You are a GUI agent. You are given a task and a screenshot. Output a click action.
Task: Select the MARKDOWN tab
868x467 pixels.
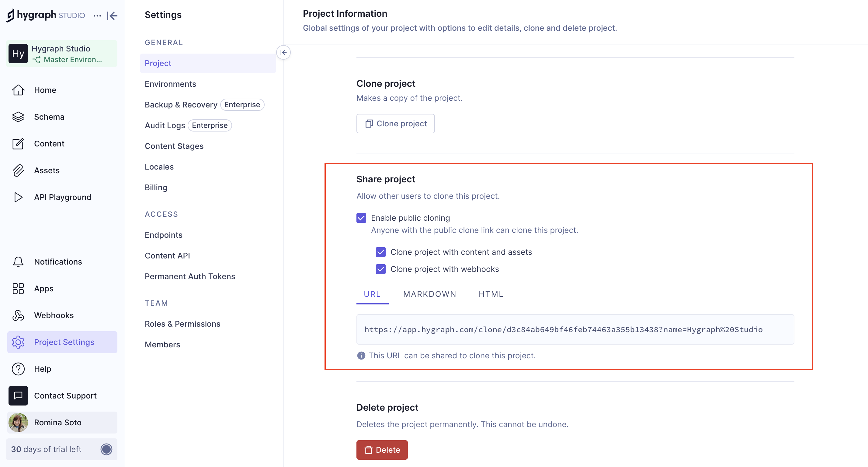click(430, 294)
